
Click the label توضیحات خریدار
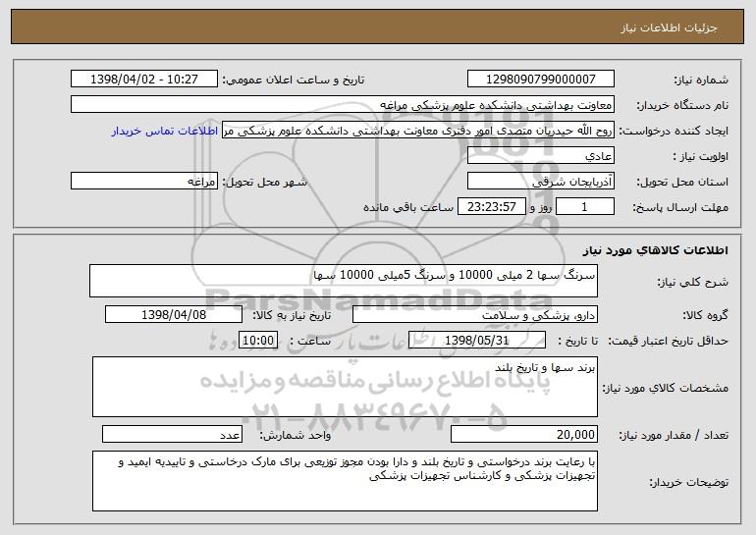(689, 482)
